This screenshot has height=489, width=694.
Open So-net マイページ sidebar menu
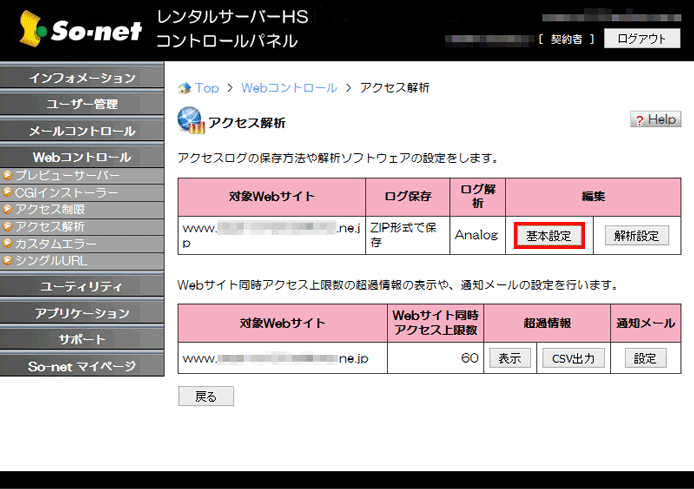[x=82, y=366]
